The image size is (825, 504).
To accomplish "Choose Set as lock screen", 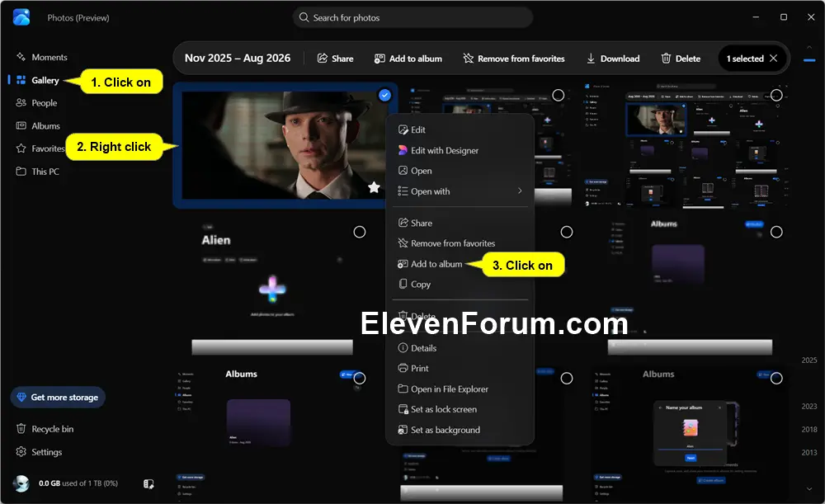I will point(460,409).
